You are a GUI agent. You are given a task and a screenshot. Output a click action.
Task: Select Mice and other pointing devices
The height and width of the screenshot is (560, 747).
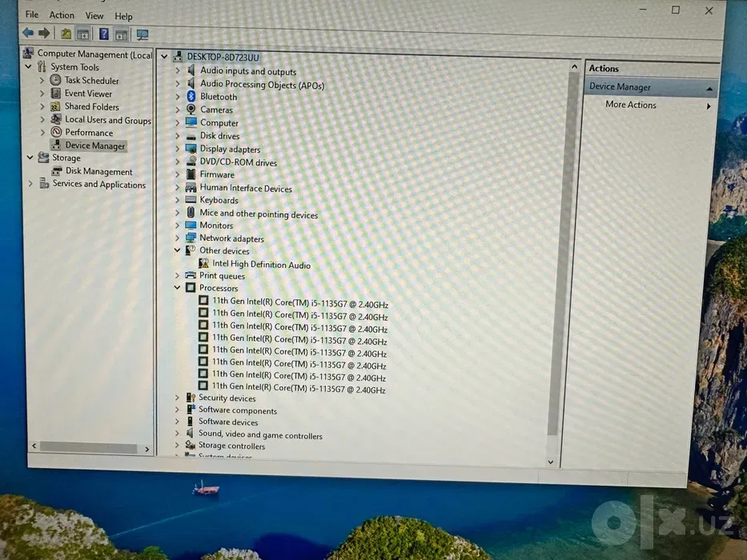click(x=259, y=214)
